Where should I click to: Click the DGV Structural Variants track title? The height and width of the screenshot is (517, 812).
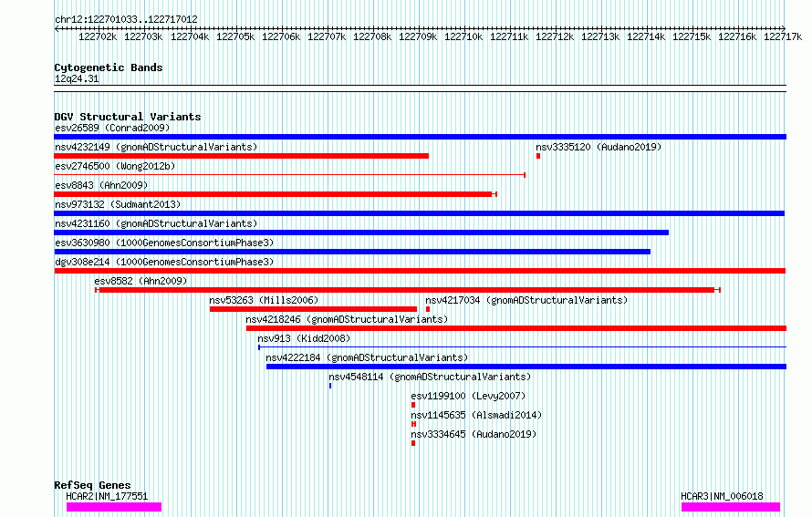pos(128,117)
